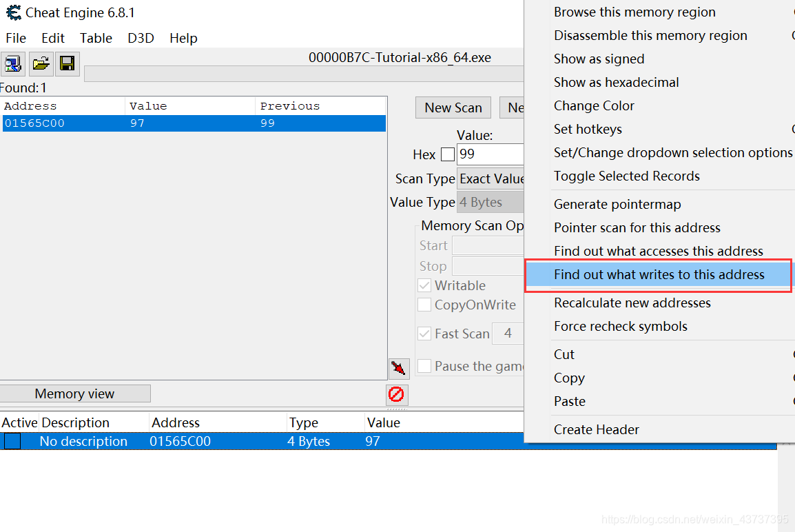Click the red circle clear-list icon
The width and height of the screenshot is (795, 532).
(x=396, y=395)
